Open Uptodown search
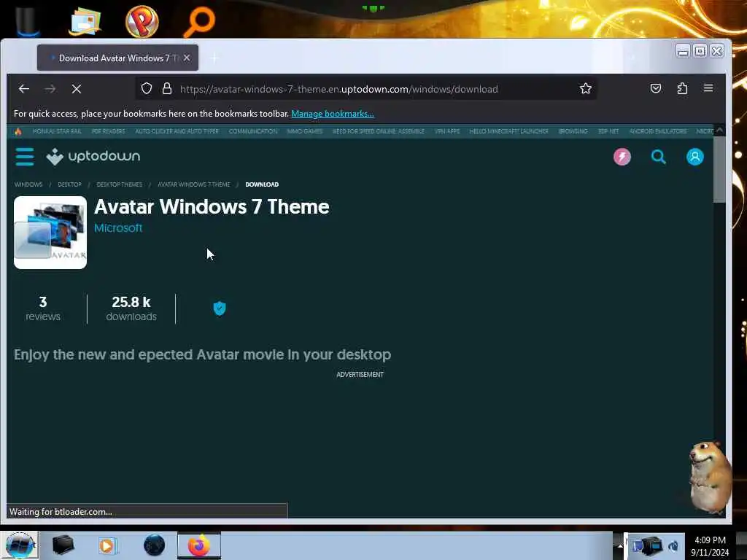Image resolution: width=747 pixels, height=560 pixels. pos(659,157)
